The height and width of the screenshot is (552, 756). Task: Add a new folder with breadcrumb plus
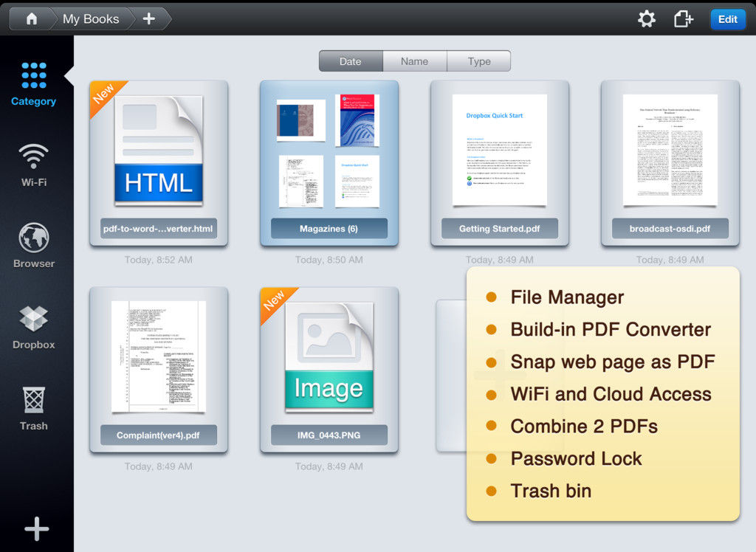coord(149,18)
